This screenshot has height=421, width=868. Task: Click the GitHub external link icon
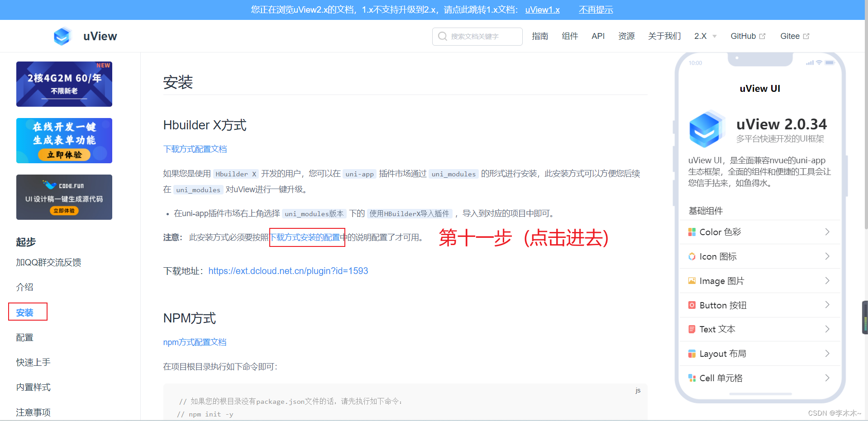(x=762, y=36)
